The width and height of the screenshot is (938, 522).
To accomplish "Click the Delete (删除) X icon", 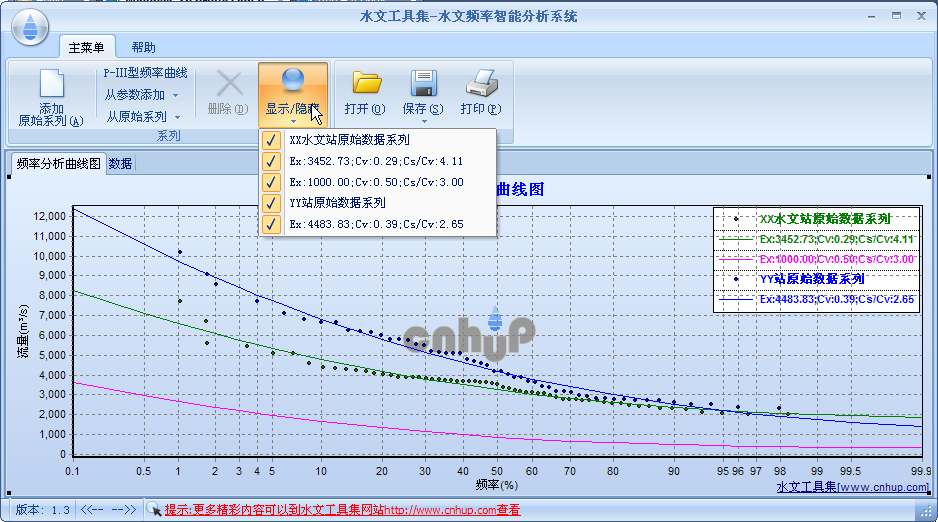I will pyautogui.click(x=229, y=84).
